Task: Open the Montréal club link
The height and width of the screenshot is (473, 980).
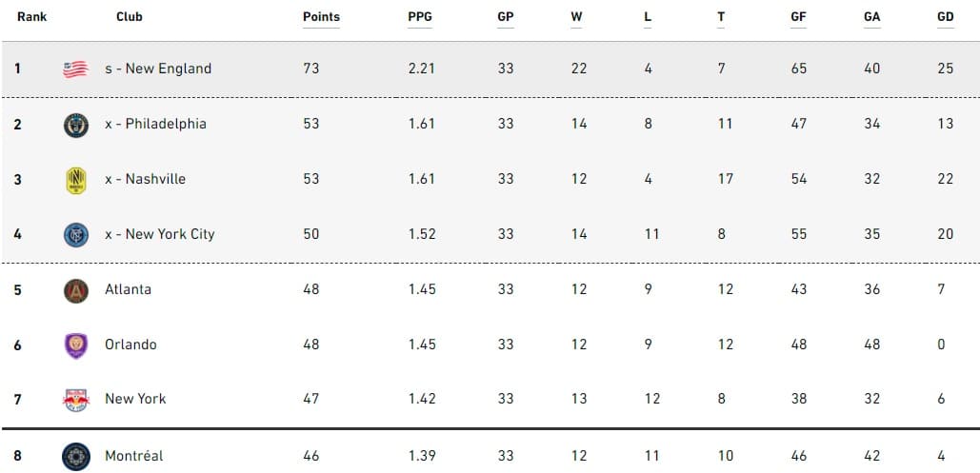Action: click(134, 456)
